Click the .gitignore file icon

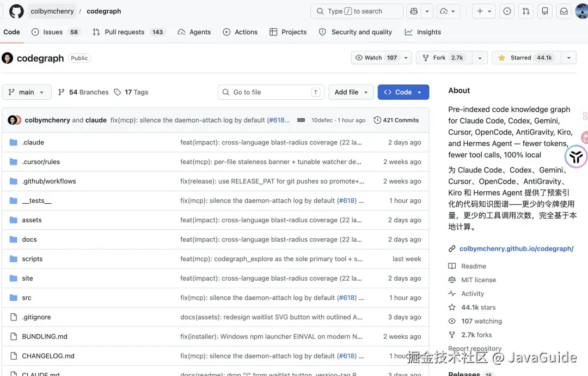tap(14, 317)
